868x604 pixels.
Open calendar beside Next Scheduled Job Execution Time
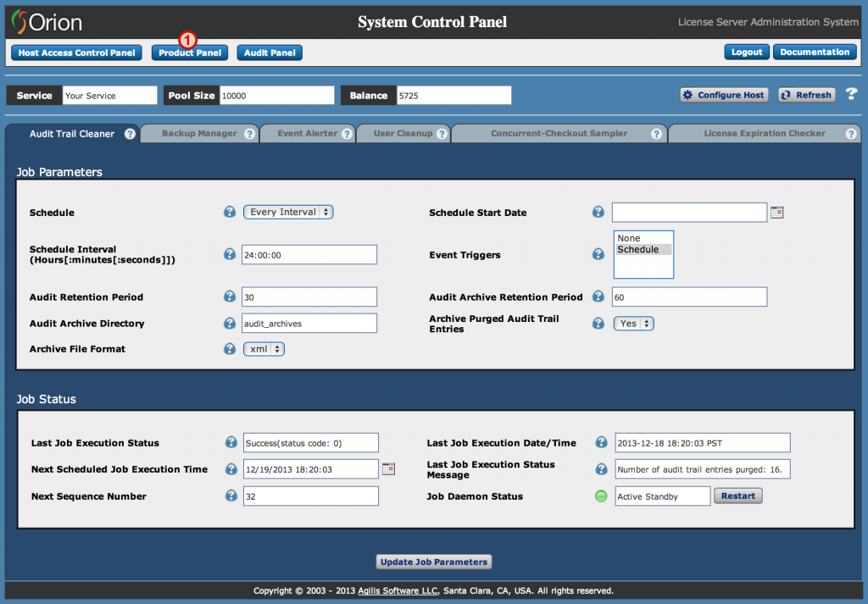click(x=388, y=468)
